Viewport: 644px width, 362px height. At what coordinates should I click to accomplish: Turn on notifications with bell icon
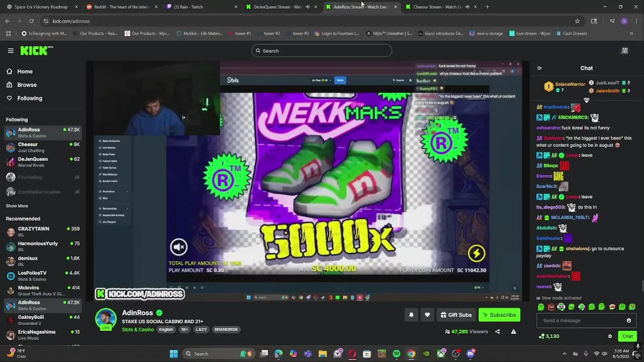click(411, 315)
